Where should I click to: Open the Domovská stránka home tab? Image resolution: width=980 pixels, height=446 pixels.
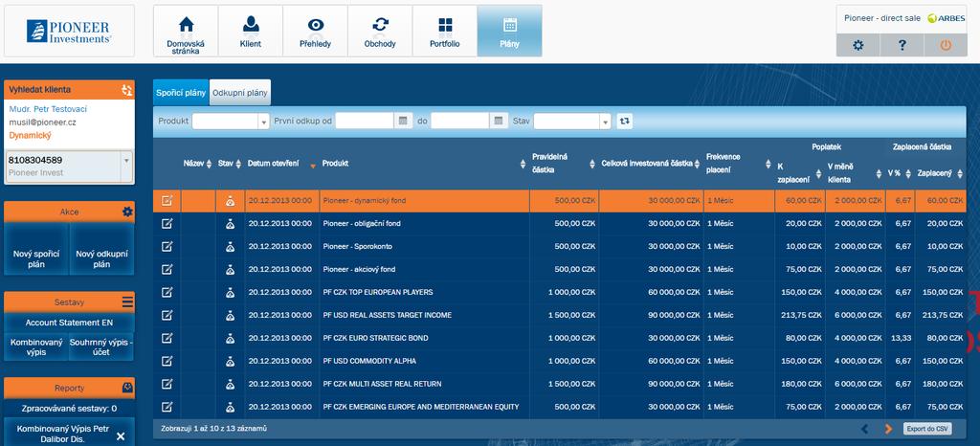coord(186,31)
